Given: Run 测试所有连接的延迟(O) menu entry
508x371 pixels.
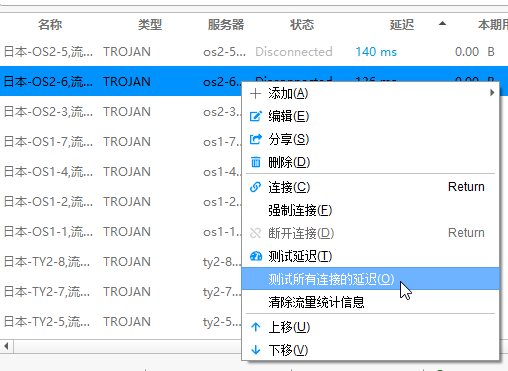Looking at the screenshot, I should click(x=370, y=279).
